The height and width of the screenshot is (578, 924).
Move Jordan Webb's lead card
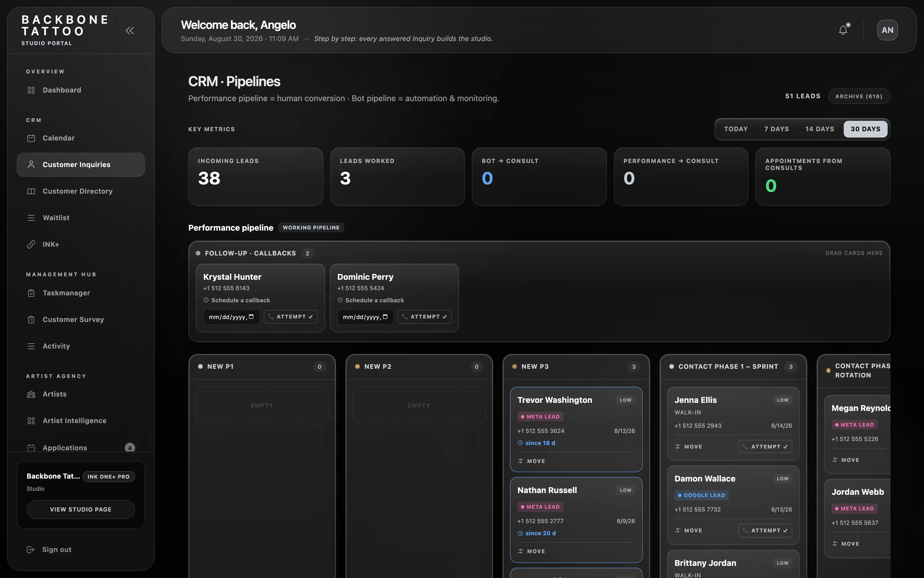(846, 544)
